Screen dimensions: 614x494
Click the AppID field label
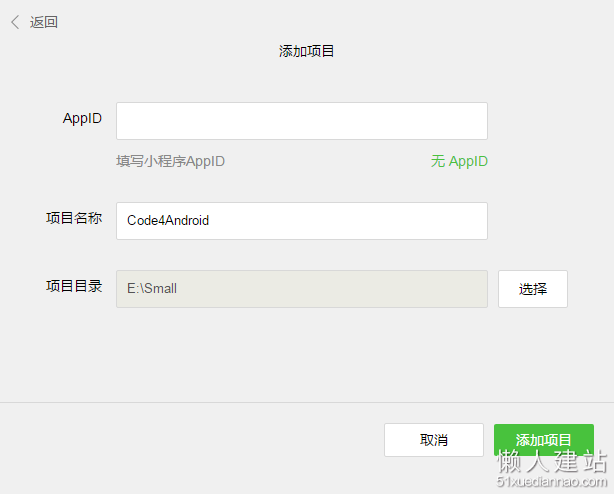[82, 119]
